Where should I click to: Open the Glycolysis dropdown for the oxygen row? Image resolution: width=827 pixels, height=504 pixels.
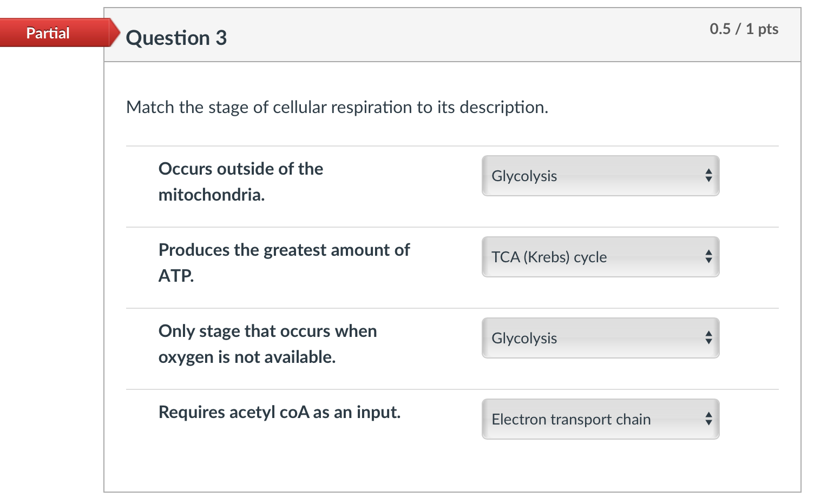pos(600,338)
